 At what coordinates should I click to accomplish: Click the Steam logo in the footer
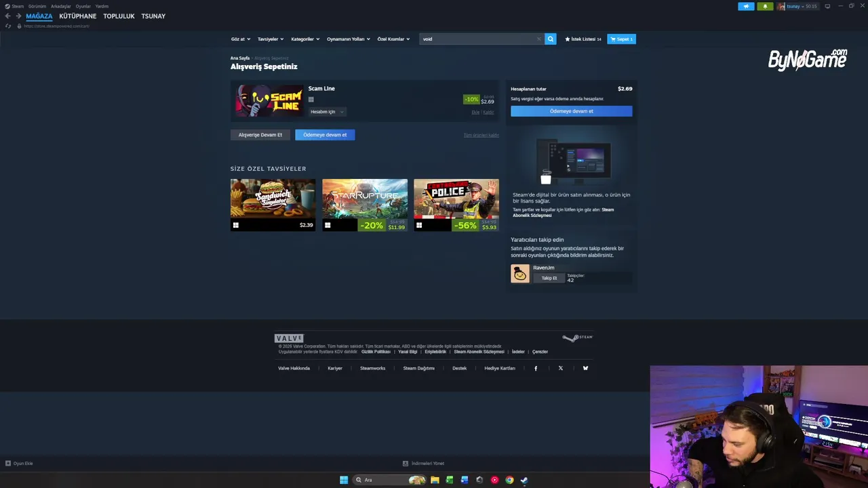coord(578,338)
